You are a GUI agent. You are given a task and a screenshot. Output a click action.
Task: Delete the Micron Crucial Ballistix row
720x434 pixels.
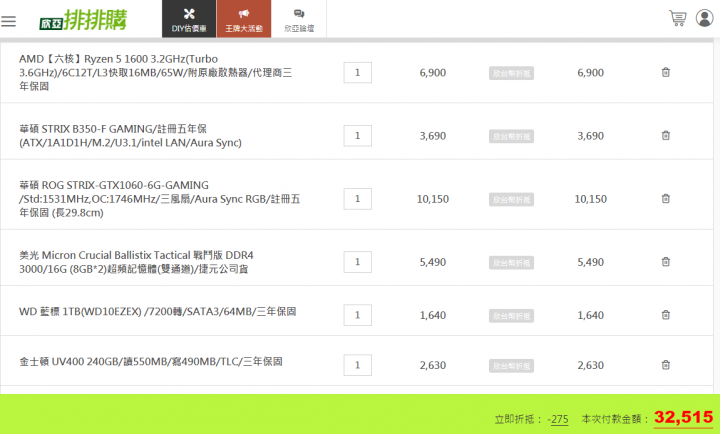pos(665,262)
